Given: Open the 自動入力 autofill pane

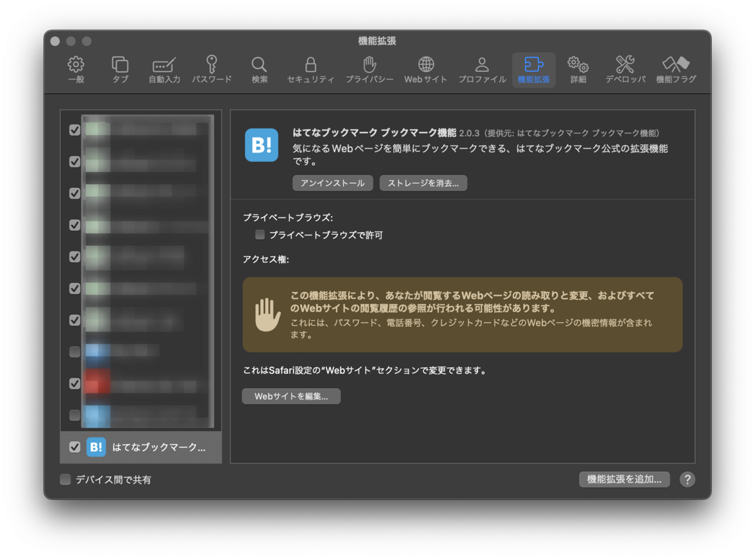Looking at the screenshot, I should pos(164,70).
